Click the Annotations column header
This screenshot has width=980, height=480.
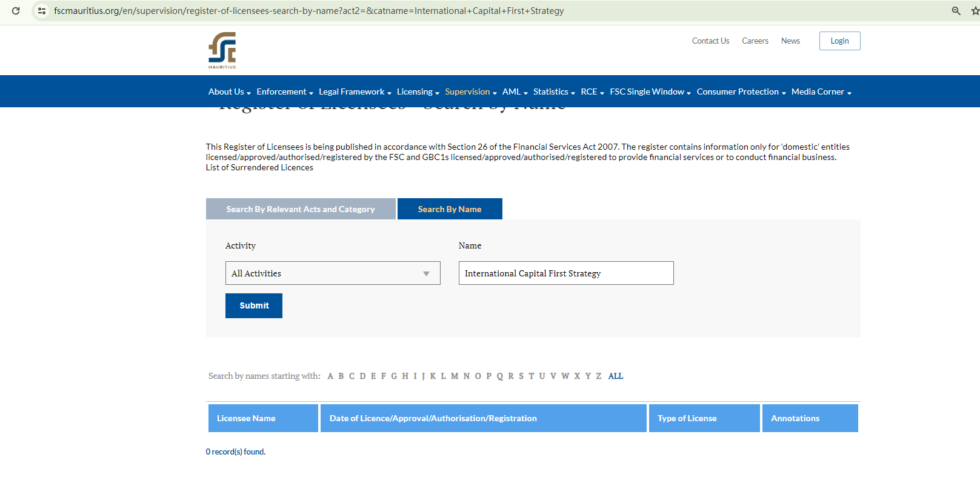click(810, 418)
